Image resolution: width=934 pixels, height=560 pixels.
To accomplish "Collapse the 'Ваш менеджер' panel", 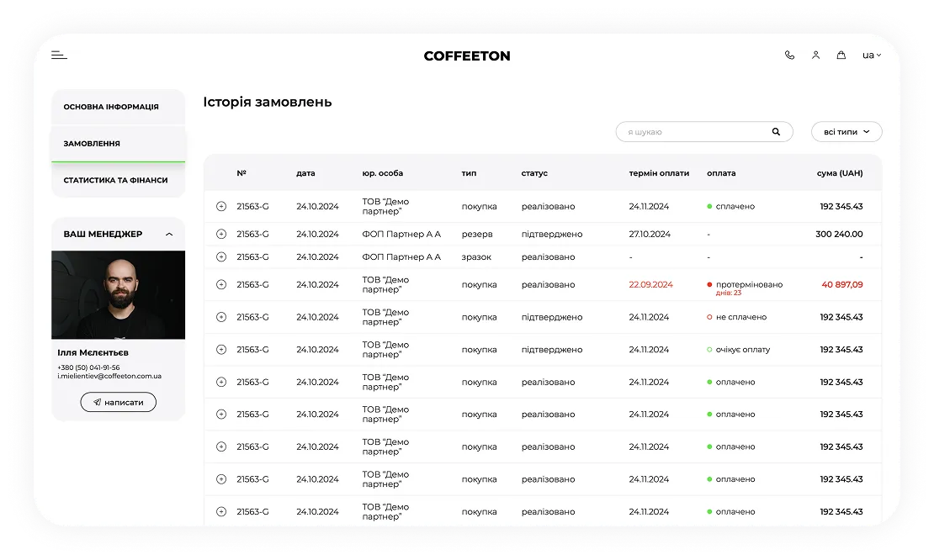I will pyautogui.click(x=169, y=234).
